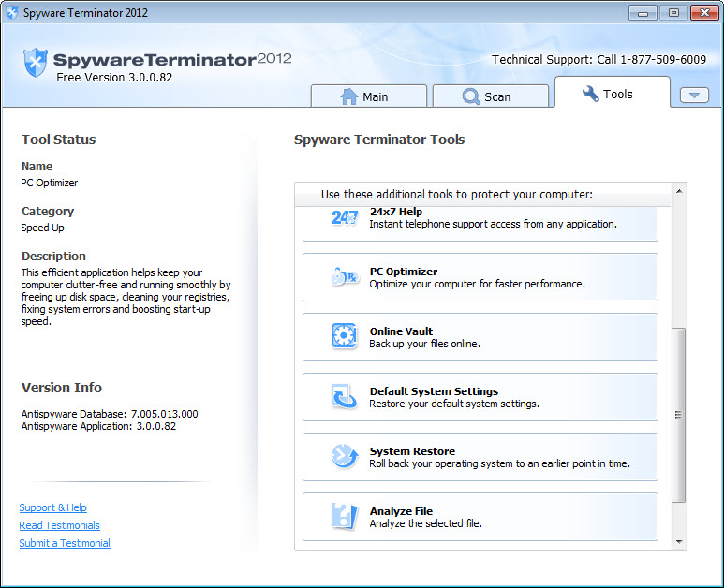724x588 pixels.
Task: Open Default System Settings tool
Action: pyautogui.click(x=480, y=397)
